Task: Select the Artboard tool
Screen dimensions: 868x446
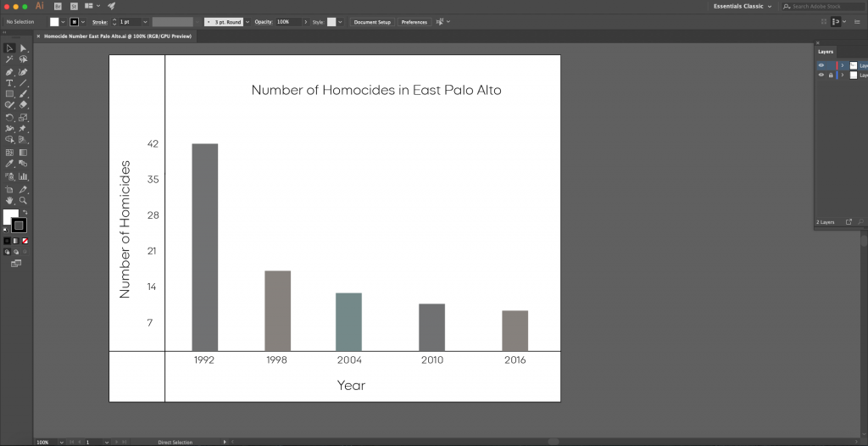Action: pos(9,189)
